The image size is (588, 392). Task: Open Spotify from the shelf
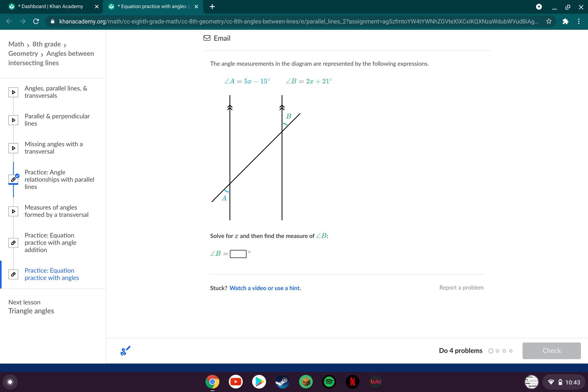[x=329, y=382]
